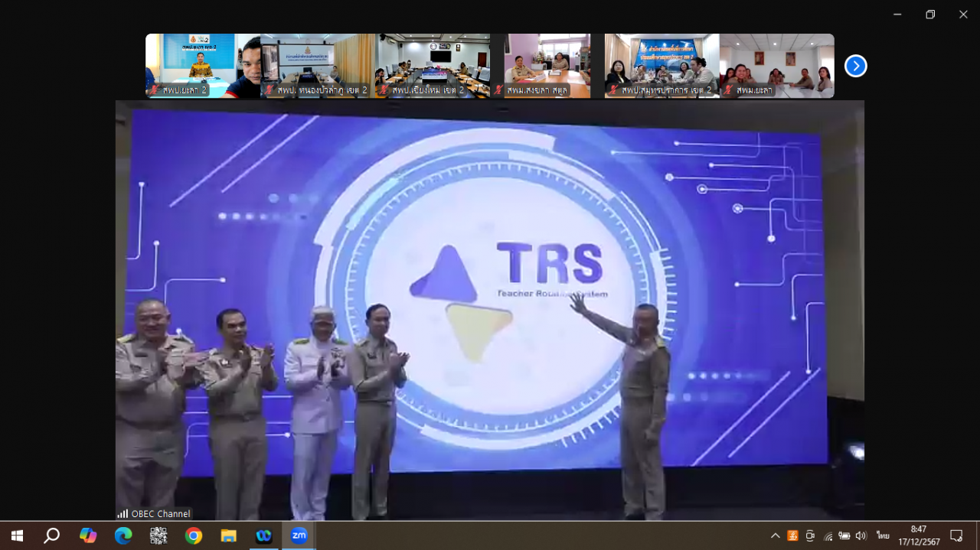980x550 pixels.
Task: Restore down the Zoom meeting window
Action: click(x=930, y=14)
